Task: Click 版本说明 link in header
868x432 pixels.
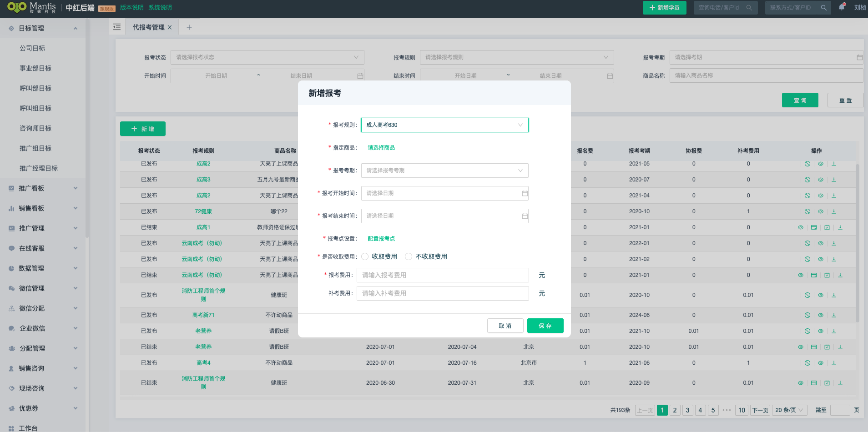Action: [x=132, y=8]
